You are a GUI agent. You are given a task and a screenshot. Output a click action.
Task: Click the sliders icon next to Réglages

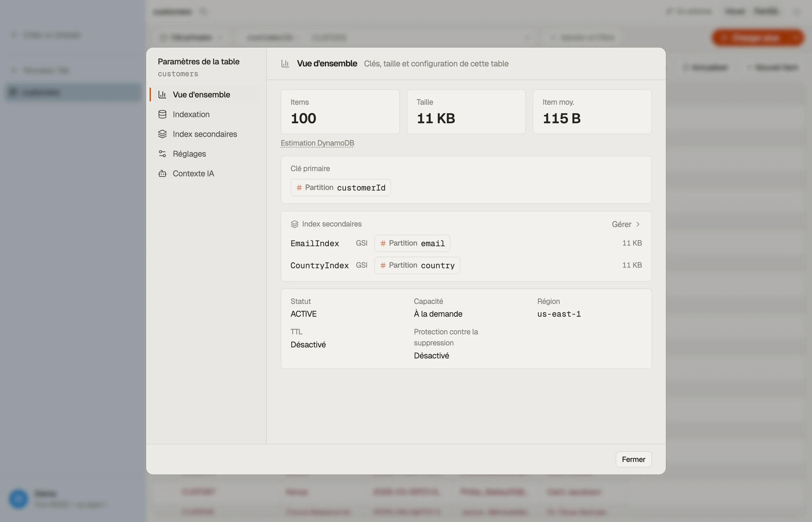coord(162,153)
